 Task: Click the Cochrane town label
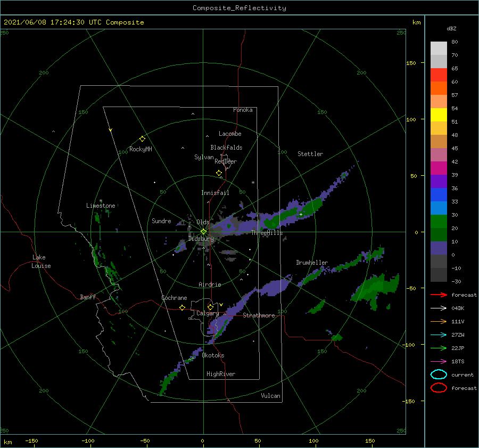(x=174, y=298)
